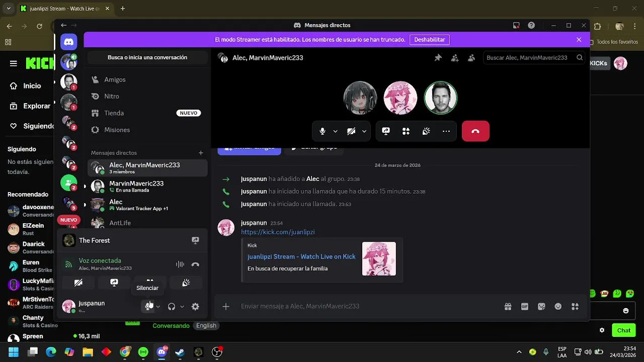The image size is (644, 362).
Task: Open soundboard button in voice panel
Action: pos(186,283)
